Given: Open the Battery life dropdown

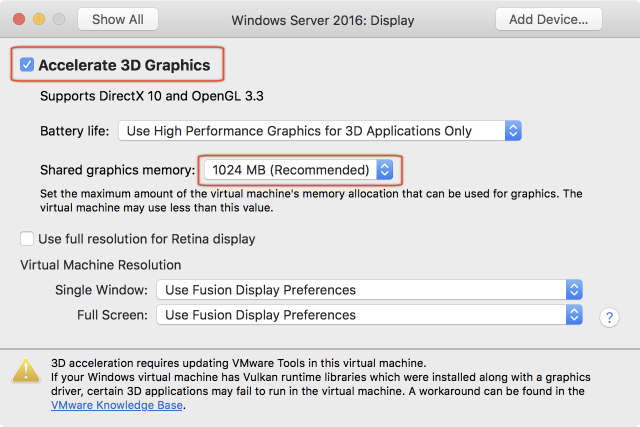Looking at the screenshot, I should point(320,131).
